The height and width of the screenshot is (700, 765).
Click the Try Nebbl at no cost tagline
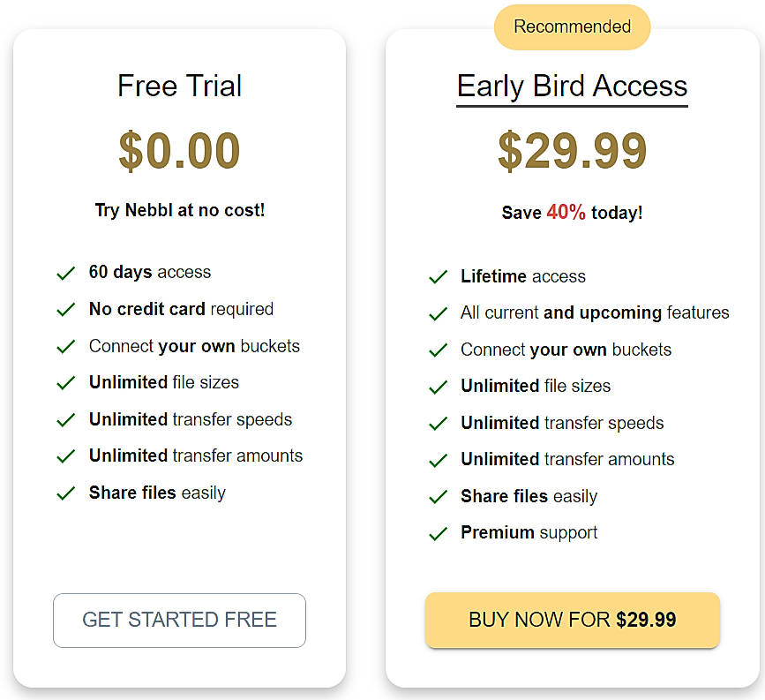click(x=179, y=210)
